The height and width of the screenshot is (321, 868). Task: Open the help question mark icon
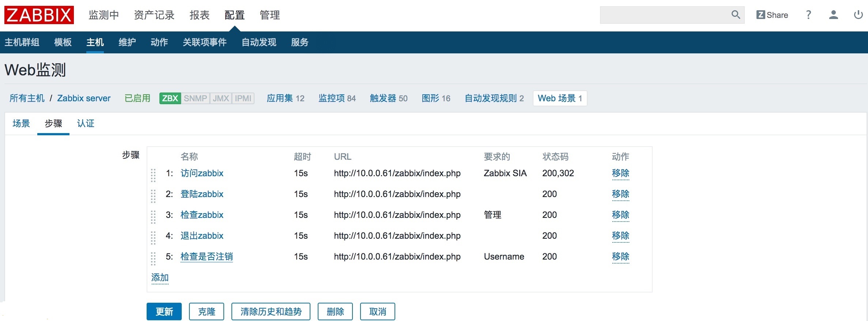point(808,15)
